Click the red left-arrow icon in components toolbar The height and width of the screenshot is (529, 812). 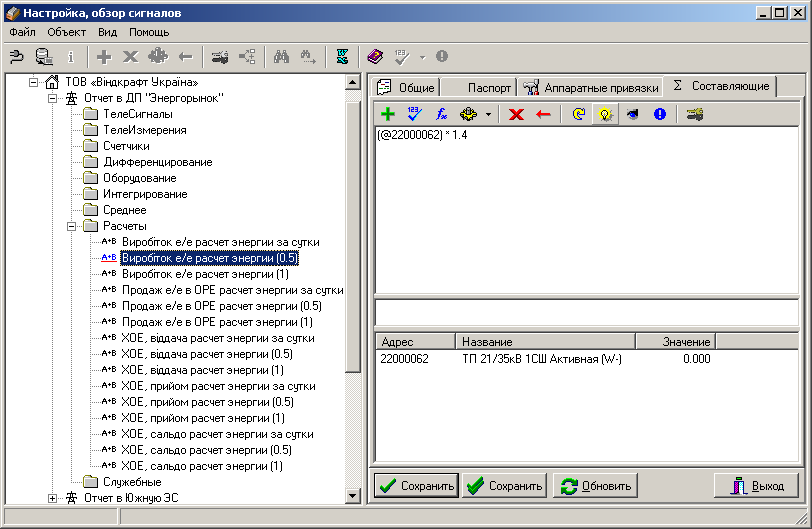coord(543,114)
